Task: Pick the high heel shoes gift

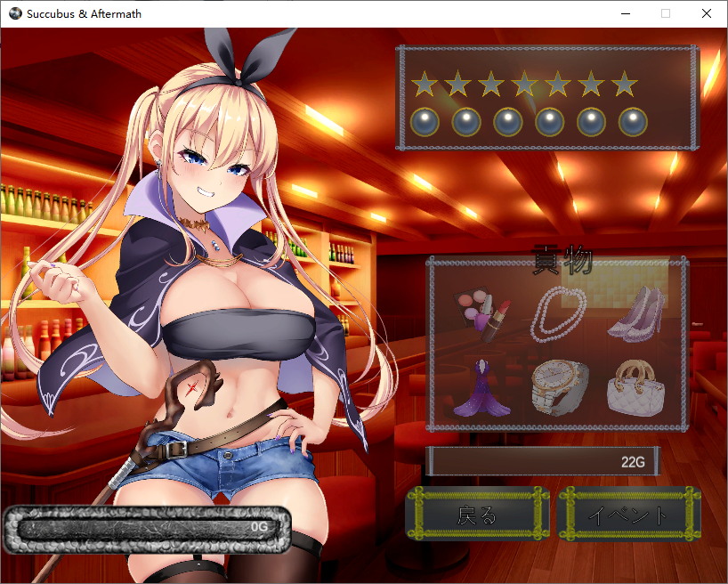Action: 636,312
